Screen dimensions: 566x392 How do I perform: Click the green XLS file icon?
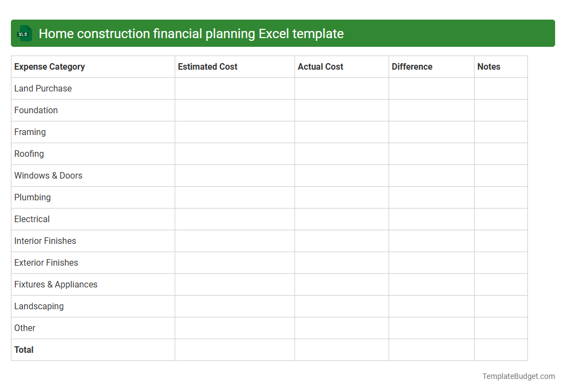coord(24,33)
